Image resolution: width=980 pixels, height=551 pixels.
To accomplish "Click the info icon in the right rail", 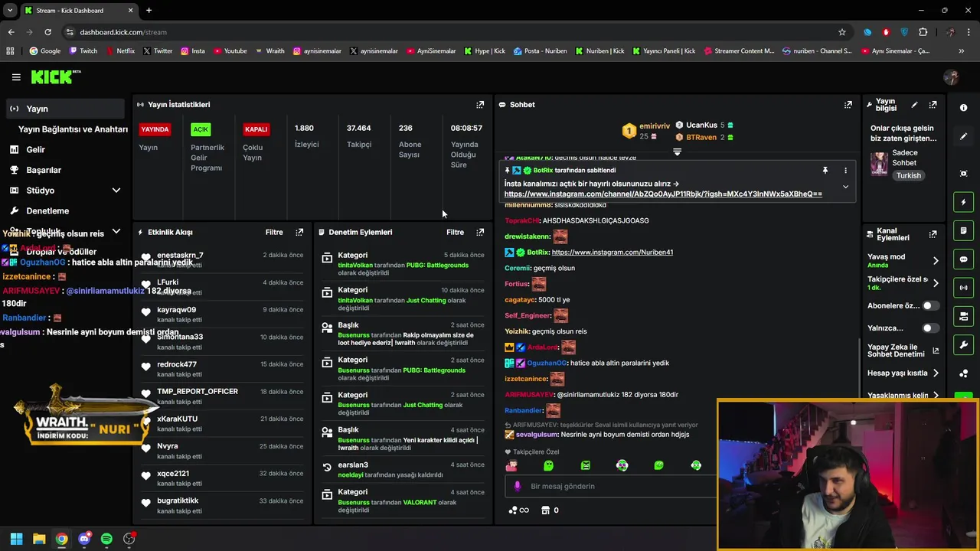I will point(963,108).
